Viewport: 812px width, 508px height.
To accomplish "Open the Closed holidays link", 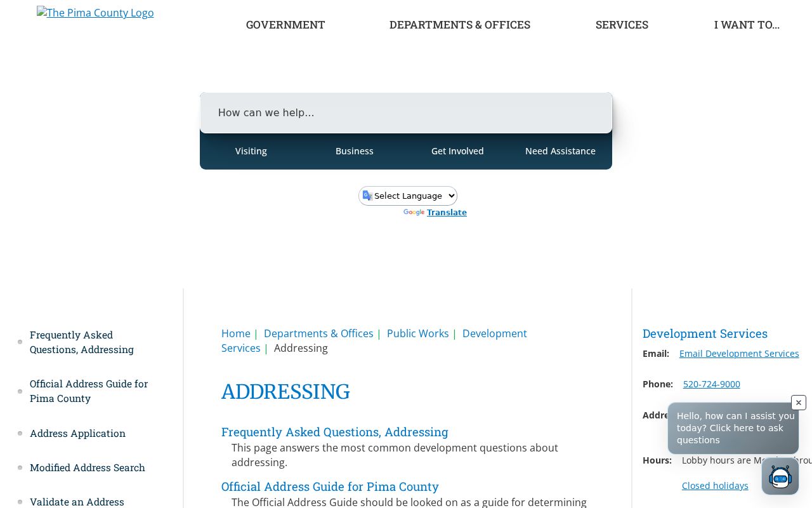I will click(715, 486).
